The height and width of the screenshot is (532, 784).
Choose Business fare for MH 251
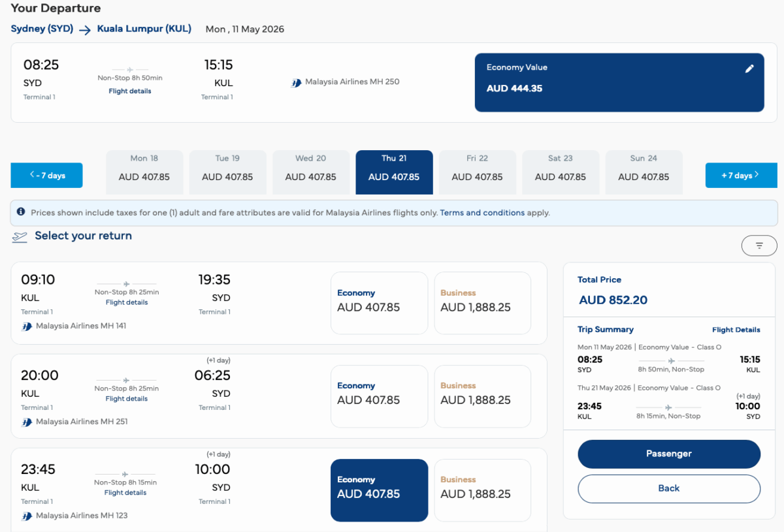(483, 396)
